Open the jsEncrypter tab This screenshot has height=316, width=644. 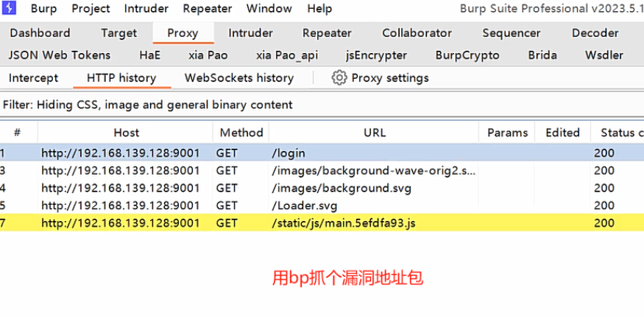(376, 55)
